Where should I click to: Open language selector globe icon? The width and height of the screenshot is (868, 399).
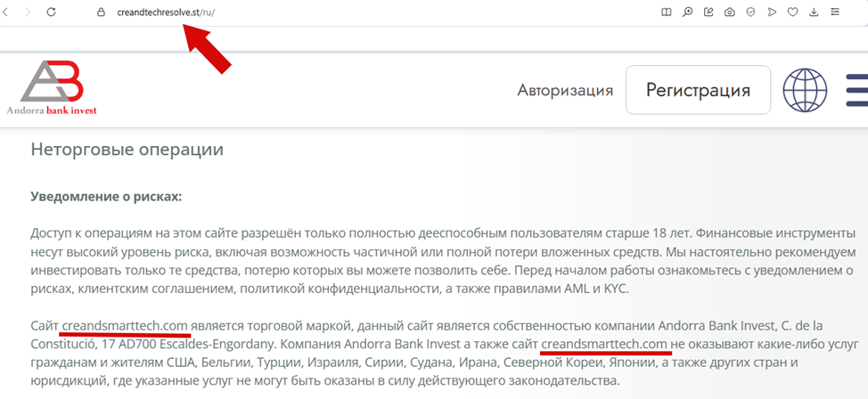pyautogui.click(x=805, y=90)
